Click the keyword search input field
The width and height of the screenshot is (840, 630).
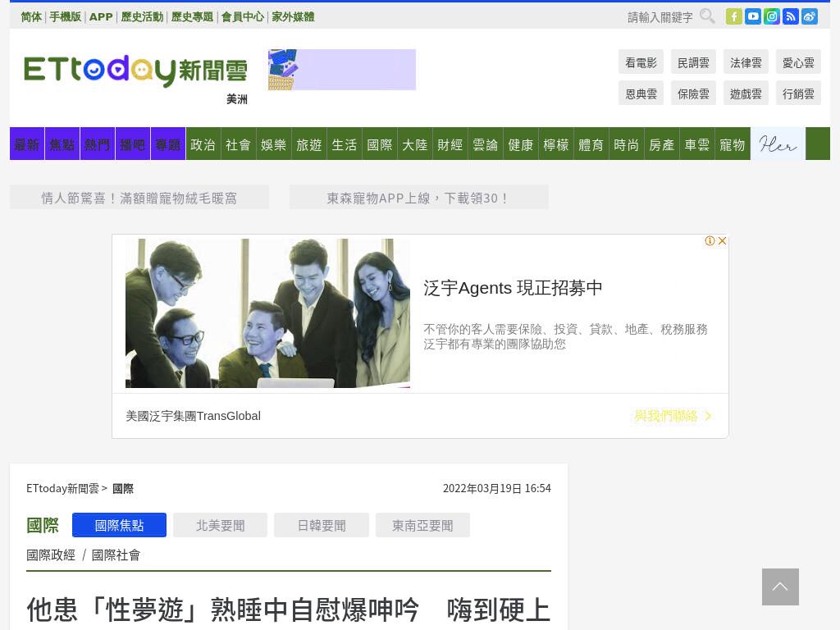pyautogui.click(x=660, y=17)
